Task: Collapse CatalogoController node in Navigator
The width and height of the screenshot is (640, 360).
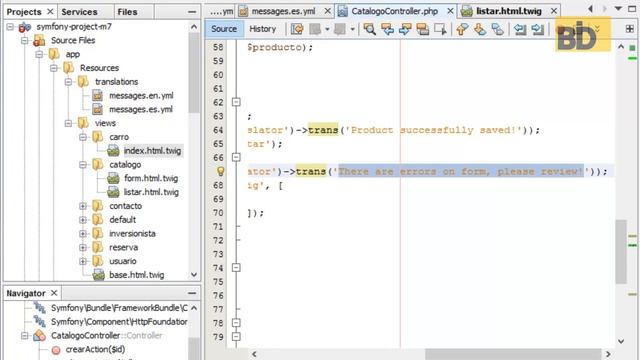Action: pos(24,336)
